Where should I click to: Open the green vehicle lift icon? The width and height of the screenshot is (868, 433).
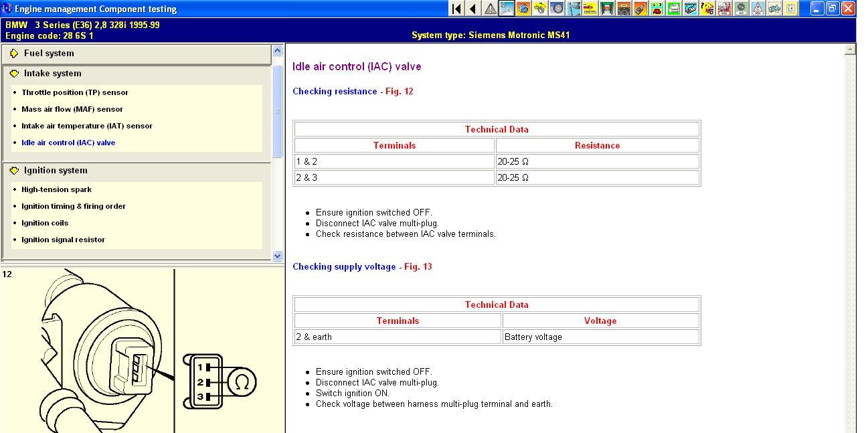tap(607, 9)
